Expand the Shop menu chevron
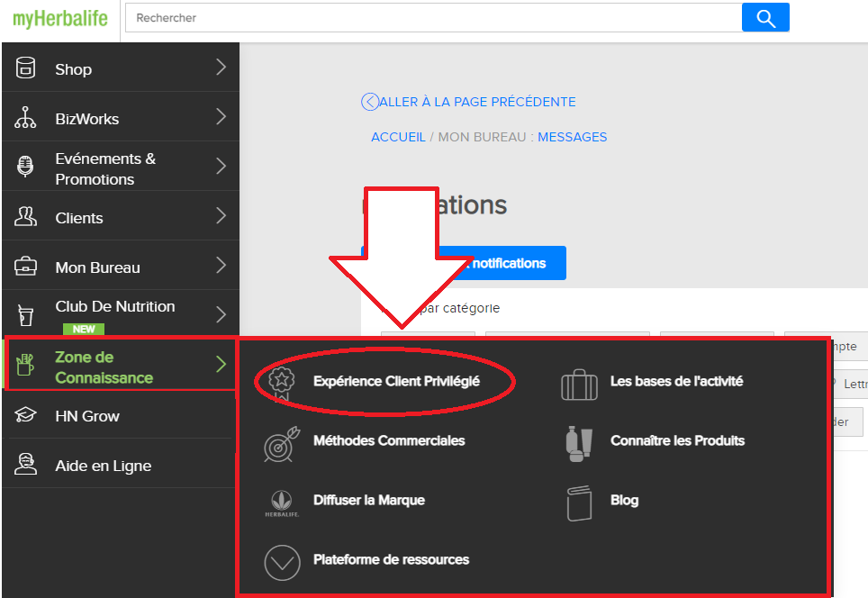This screenshot has height=598, width=868. [221, 67]
